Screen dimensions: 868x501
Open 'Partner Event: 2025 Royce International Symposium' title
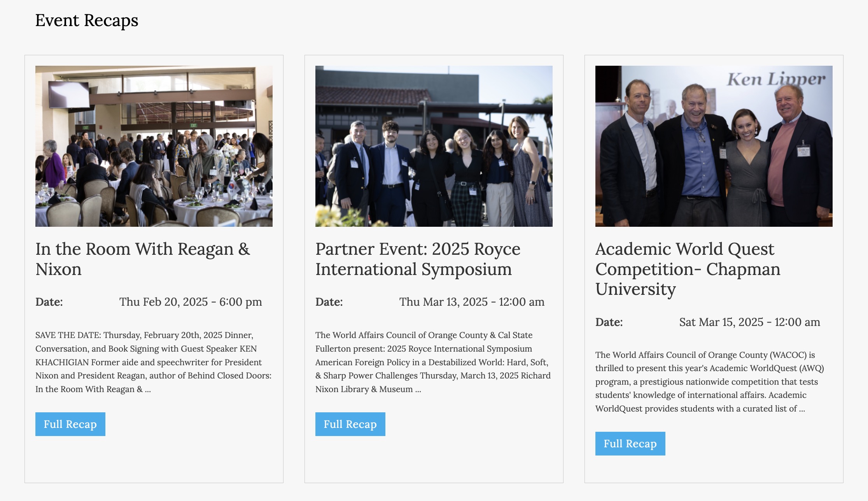(x=418, y=259)
